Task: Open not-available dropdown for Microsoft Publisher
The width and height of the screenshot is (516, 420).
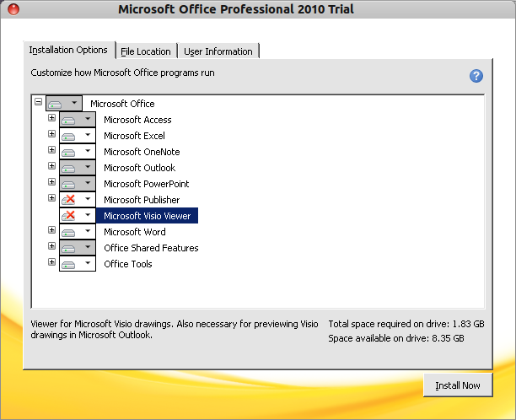Action: point(78,200)
